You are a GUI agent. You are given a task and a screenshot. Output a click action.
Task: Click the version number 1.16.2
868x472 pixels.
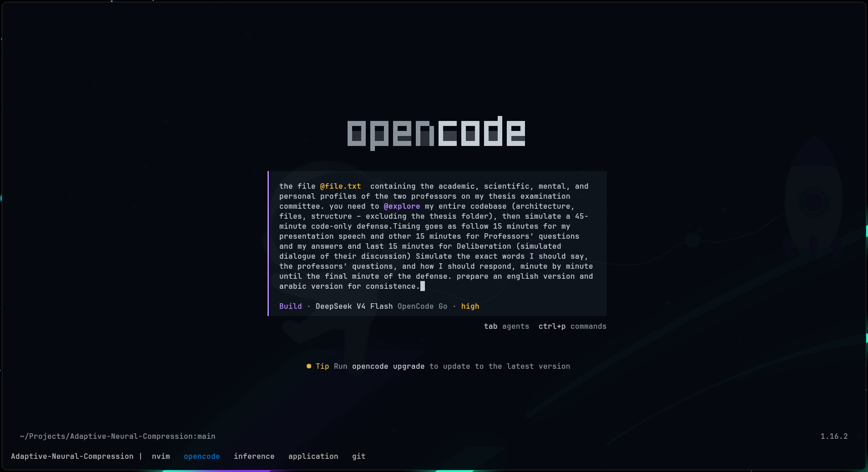point(834,436)
